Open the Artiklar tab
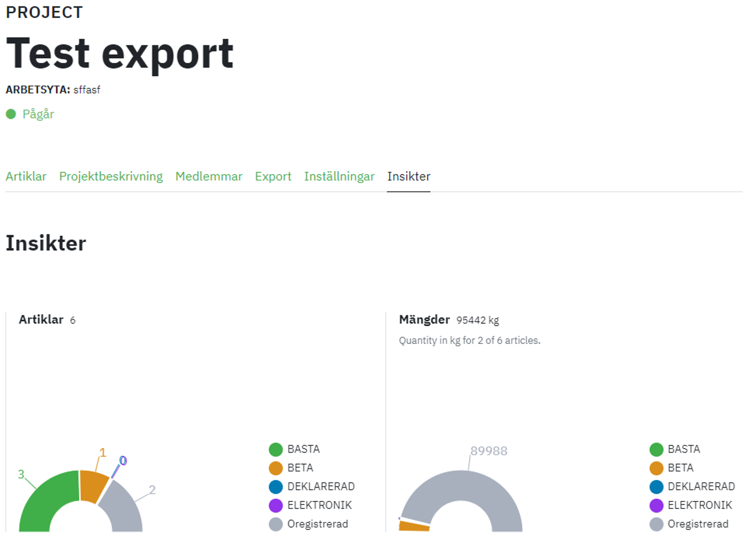 tap(26, 176)
